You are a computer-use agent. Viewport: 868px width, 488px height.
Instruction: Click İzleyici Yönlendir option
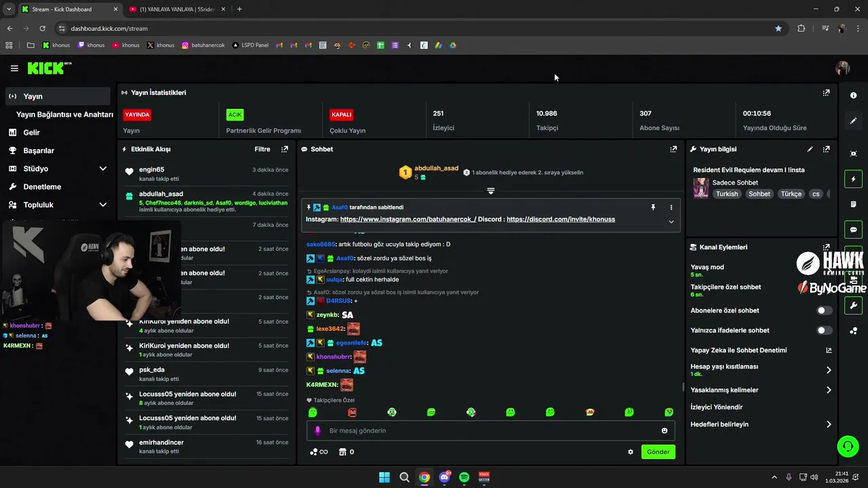click(x=716, y=407)
